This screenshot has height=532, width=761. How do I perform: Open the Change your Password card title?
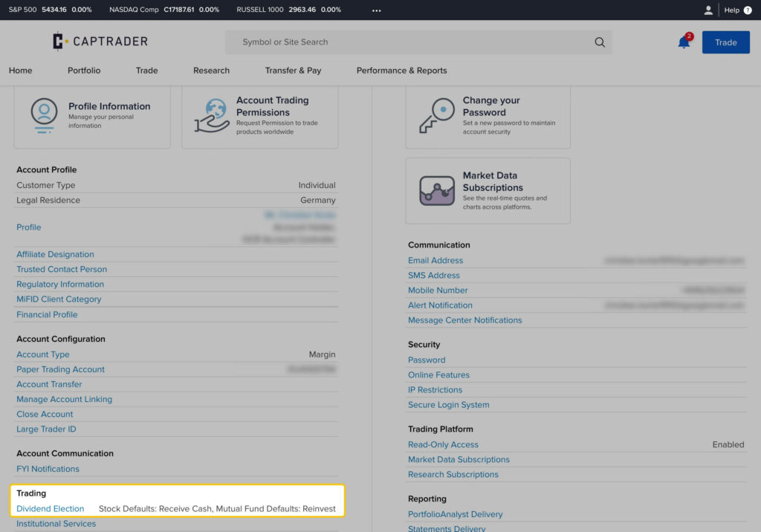490,106
